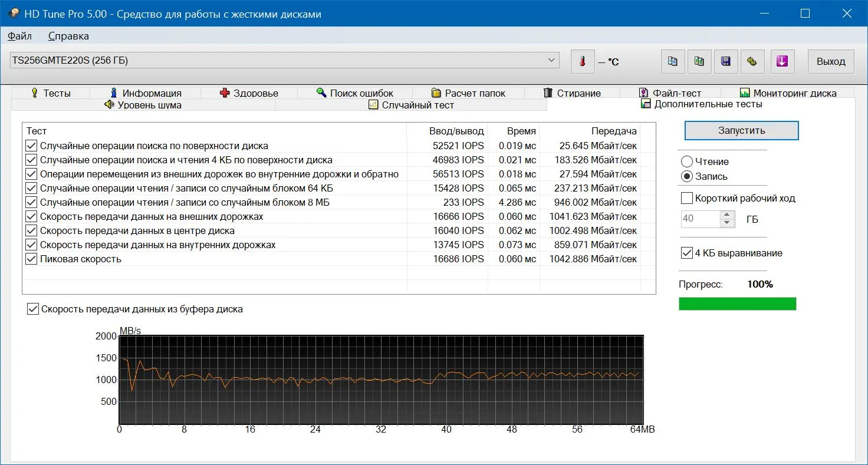
Task: Decrease the GB value with the down stepper
Action: (728, 223)
